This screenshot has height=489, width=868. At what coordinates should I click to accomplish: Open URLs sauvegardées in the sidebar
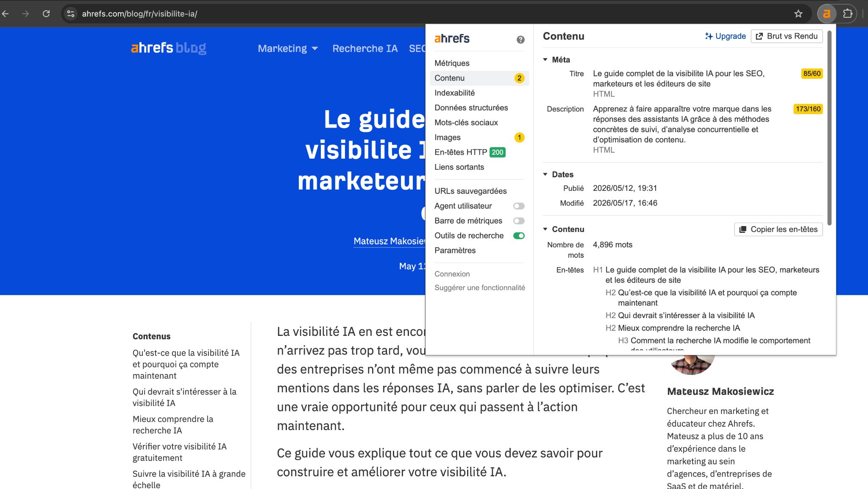(470, 191)
